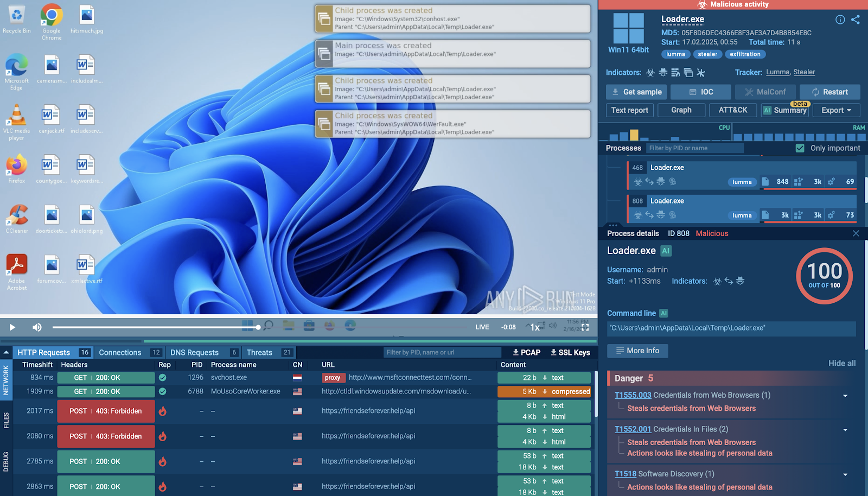Switch to the DNS Requests tab
Screen dimensions: 868x496
tap(194, 352)
